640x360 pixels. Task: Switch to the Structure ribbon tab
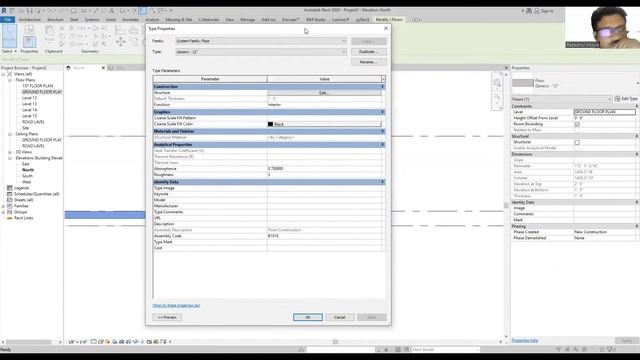pos(55,20)
